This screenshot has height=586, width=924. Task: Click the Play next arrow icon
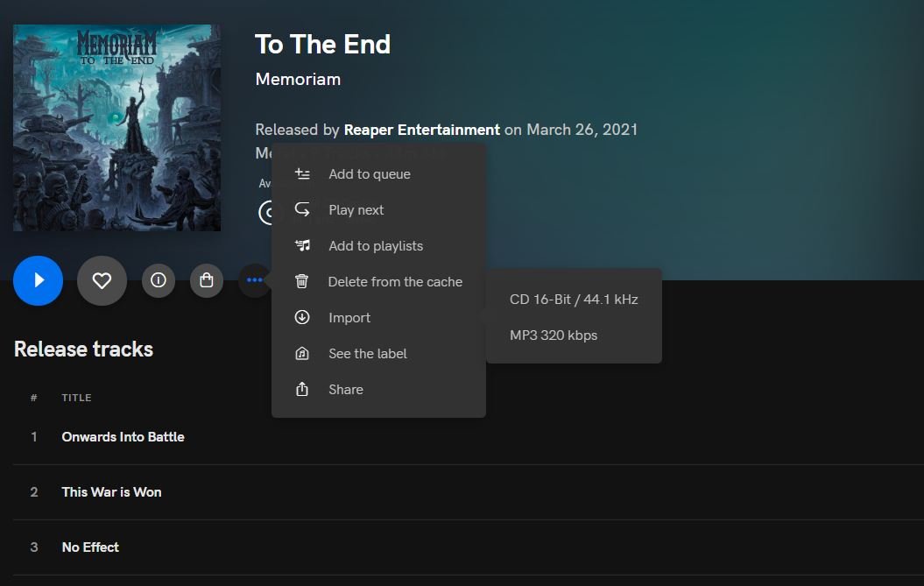tap(302, 209)
